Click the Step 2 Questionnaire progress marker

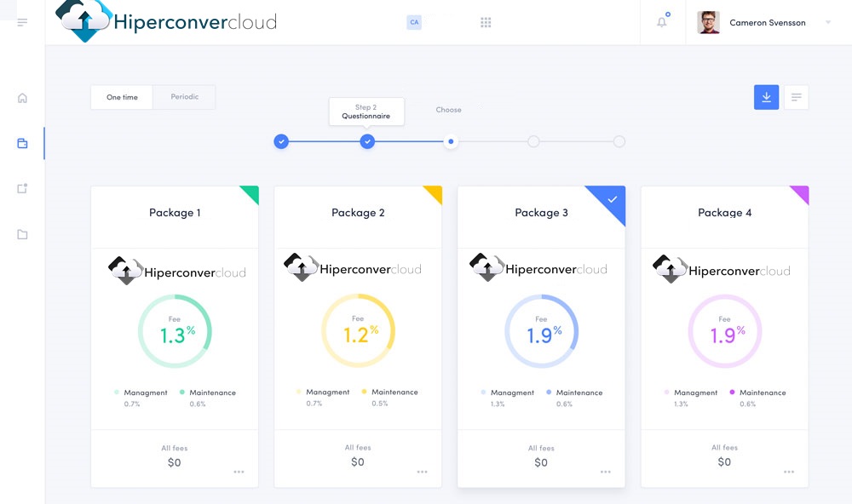pyautogui.click(x=366, y=141)
